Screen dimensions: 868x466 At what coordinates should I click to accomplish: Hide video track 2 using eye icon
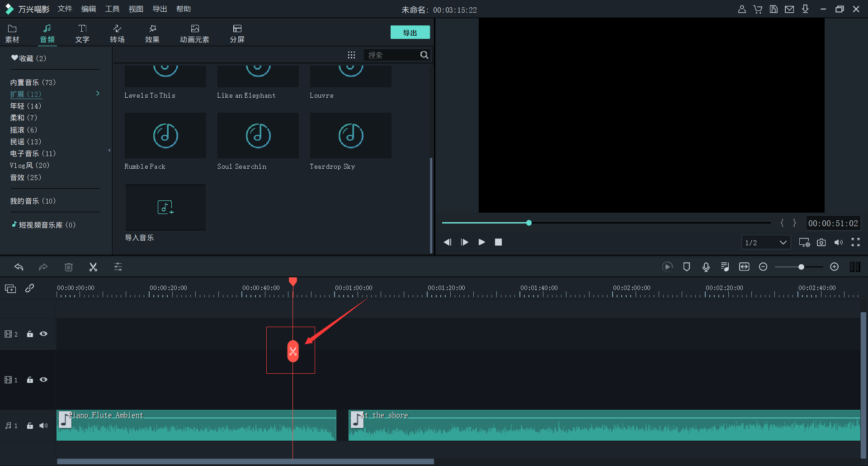tap(43, 334)
